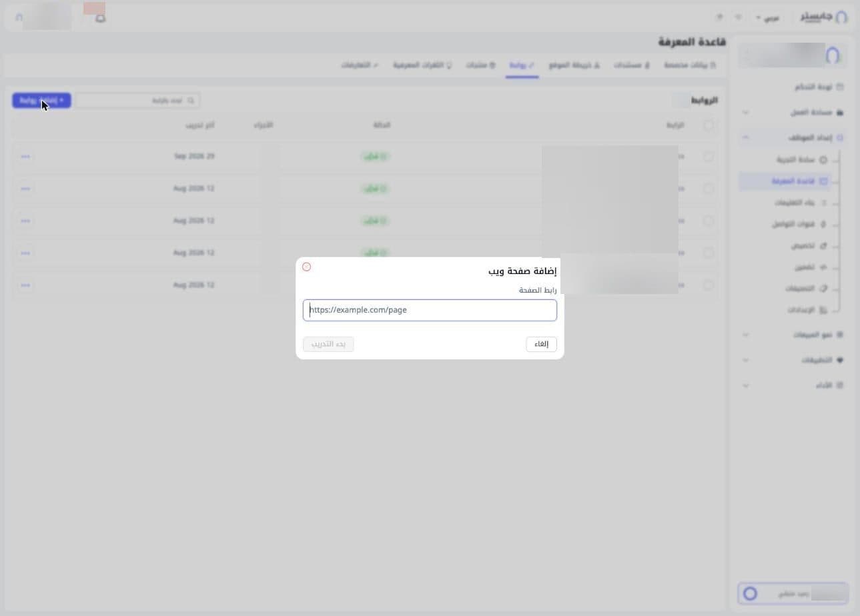
Task: Click the تضمين sidebar icon
Action: (x=823, y=267)
